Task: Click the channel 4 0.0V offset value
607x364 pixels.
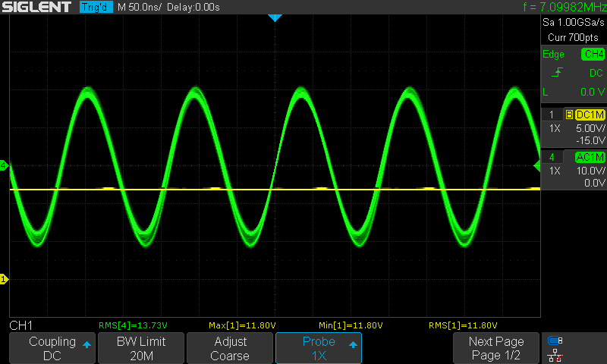Action: tap(594, 183)
